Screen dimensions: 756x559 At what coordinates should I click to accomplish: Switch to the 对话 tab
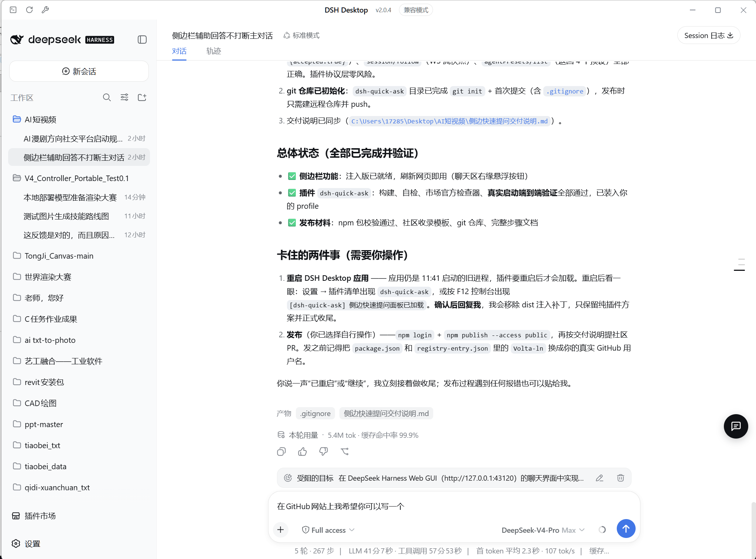coord(179,51)
